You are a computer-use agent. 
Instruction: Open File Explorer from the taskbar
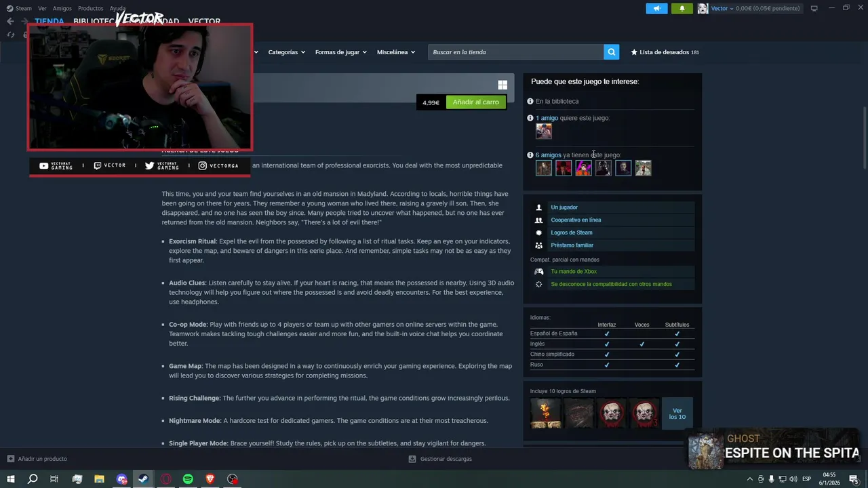(99, 479)
